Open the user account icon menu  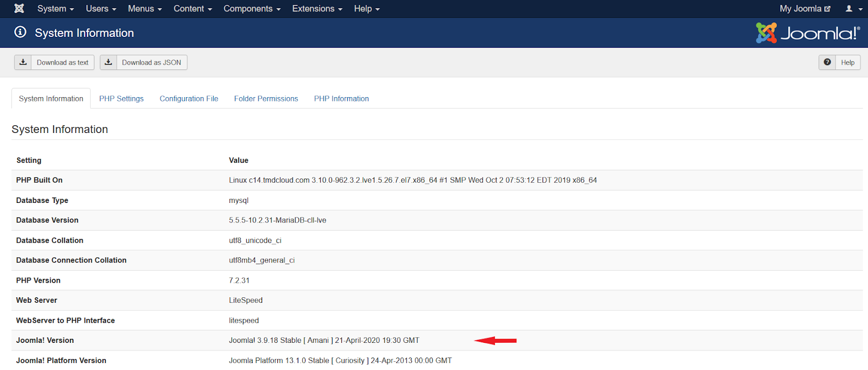tap(853, 9)
